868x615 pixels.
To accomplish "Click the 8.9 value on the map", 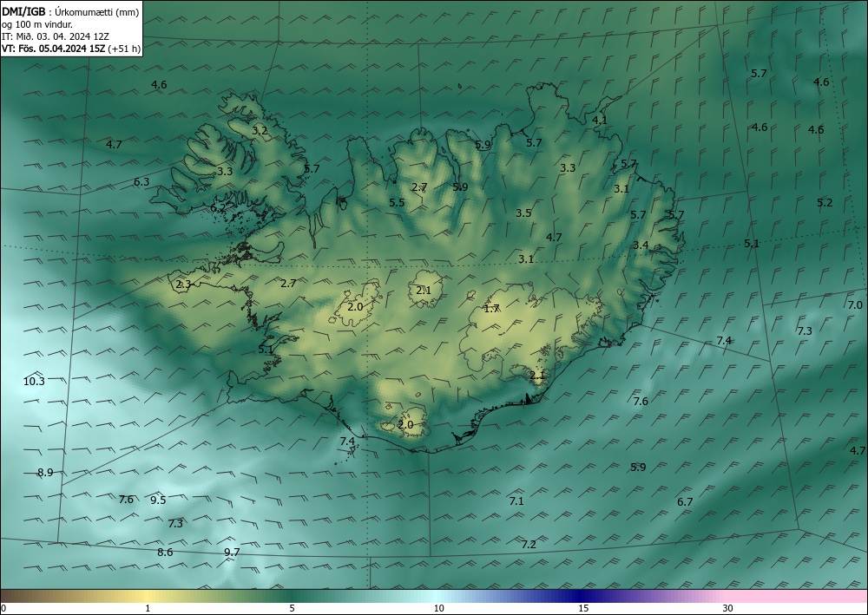I will [45, 473].
